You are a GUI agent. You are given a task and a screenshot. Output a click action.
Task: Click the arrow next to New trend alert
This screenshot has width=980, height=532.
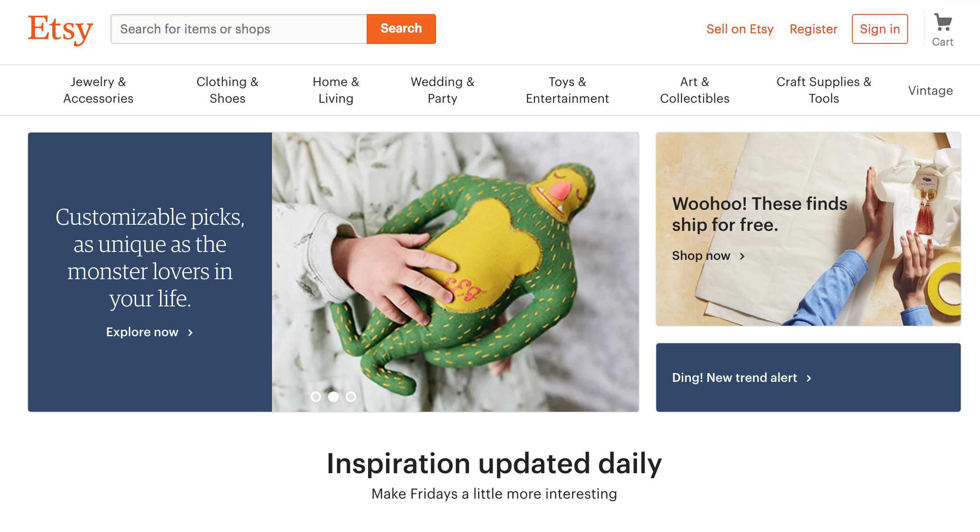[809, 378]
